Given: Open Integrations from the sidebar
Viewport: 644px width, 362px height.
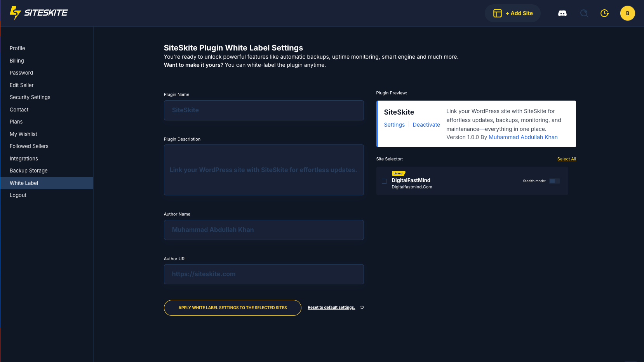Looking at the screenshot, I should click(24, 158).
